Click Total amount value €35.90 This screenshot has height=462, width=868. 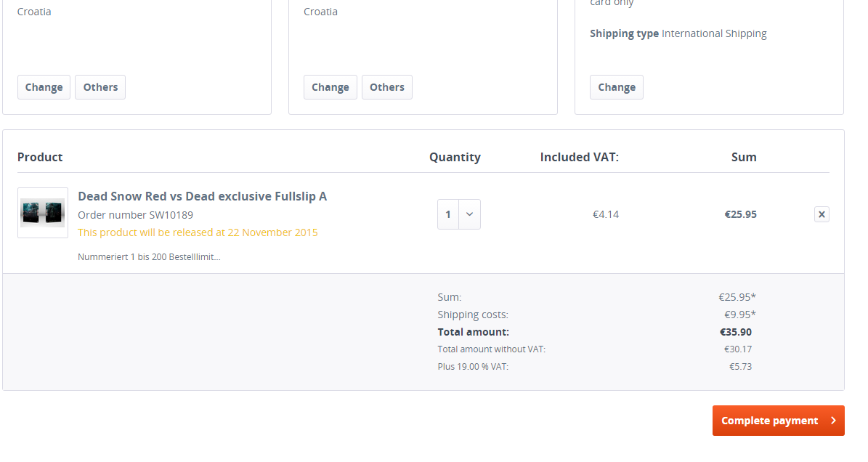point(736,332)
